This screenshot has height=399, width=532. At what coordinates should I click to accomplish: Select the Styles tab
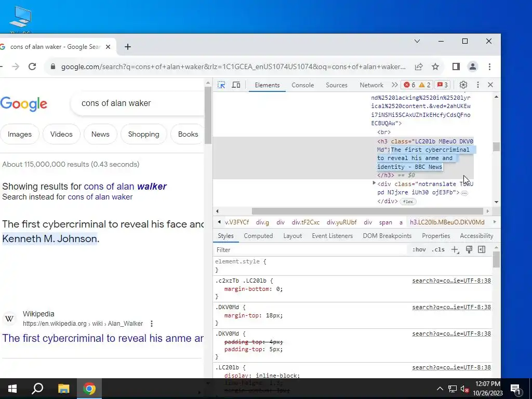tap(225, 236)
